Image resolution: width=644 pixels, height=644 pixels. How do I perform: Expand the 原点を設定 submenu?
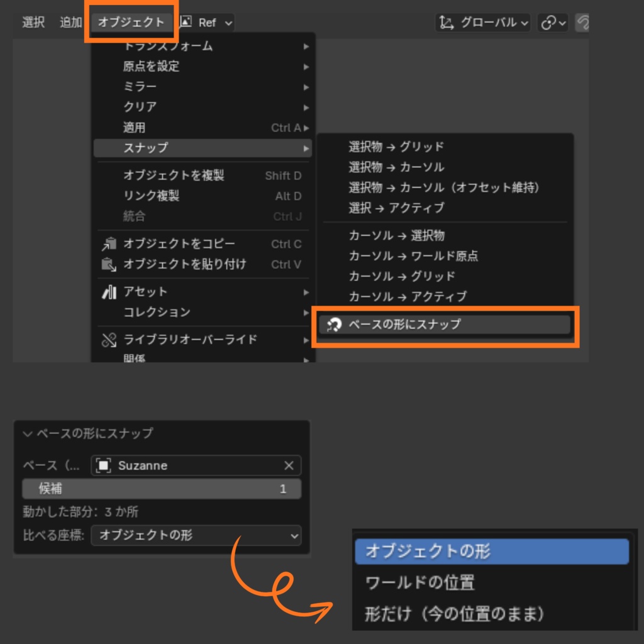click(203, 67)
